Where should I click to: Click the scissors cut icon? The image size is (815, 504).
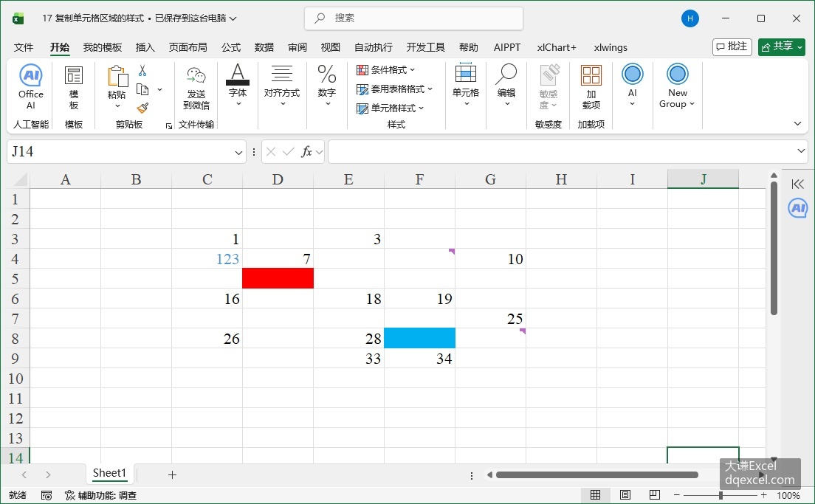point(142,71)
